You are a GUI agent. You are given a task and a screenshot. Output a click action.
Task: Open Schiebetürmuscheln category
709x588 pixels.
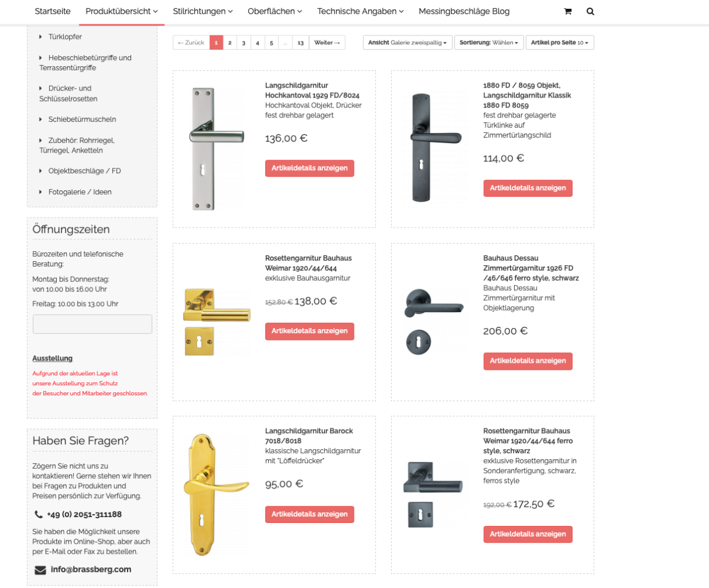(x=82, y=119)
